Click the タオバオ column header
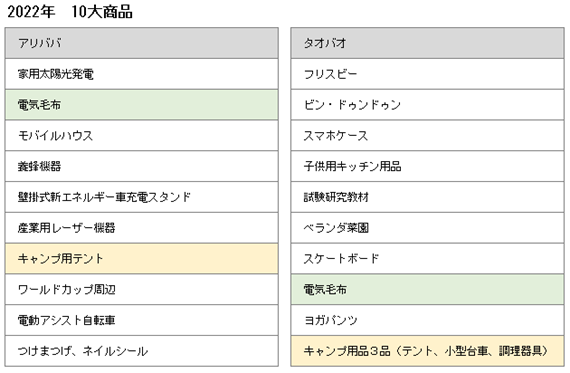The width and height of the screenshot is (570, 373). [x=427, y=43]
